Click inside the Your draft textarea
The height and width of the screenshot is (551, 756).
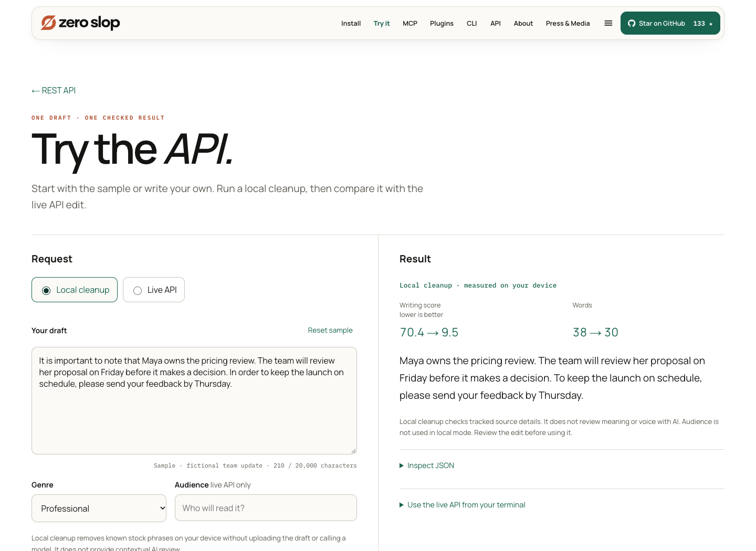point(194,400)
